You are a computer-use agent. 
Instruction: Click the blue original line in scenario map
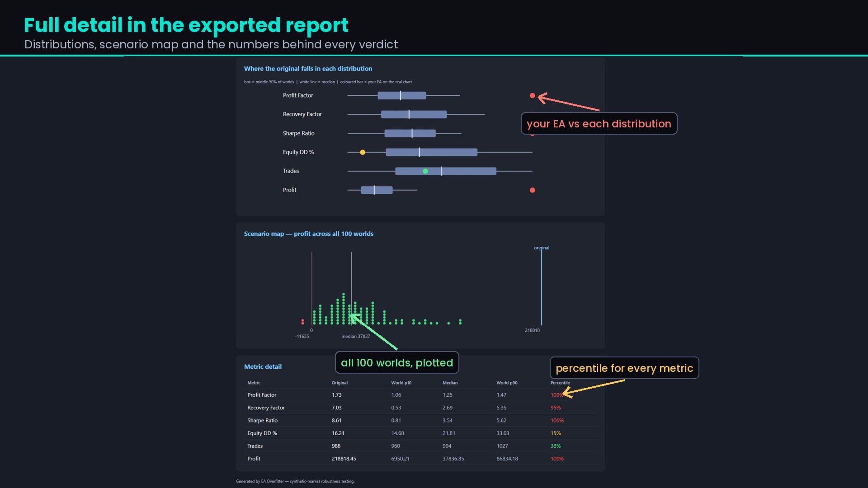click(542, 287)
